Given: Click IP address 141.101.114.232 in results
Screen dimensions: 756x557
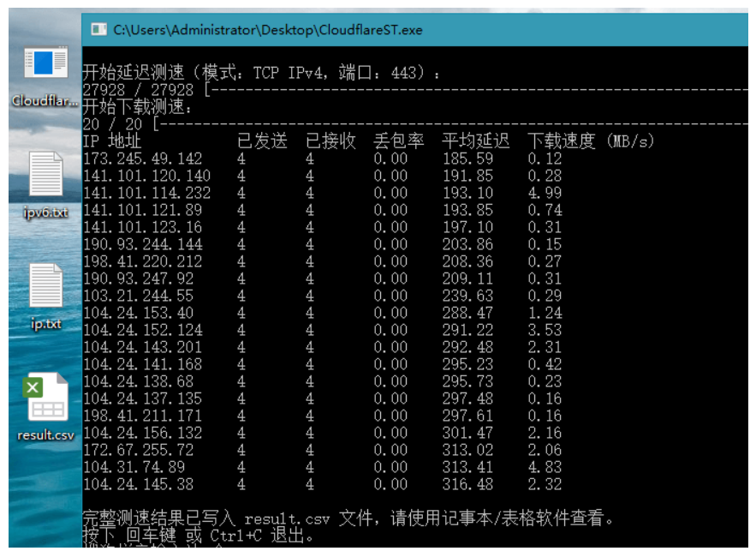Looking at the screenshot, I should [x=146, y=193].
